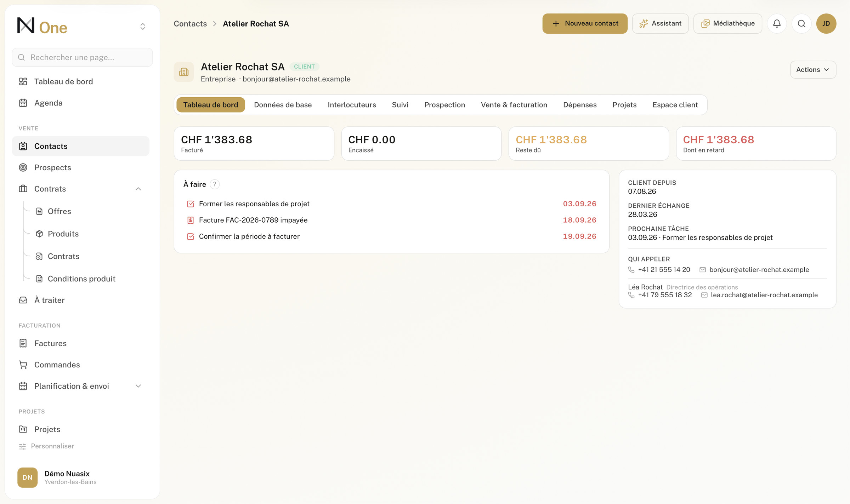
Task: Open the Espace client tab
Action: tap(675, 105)
